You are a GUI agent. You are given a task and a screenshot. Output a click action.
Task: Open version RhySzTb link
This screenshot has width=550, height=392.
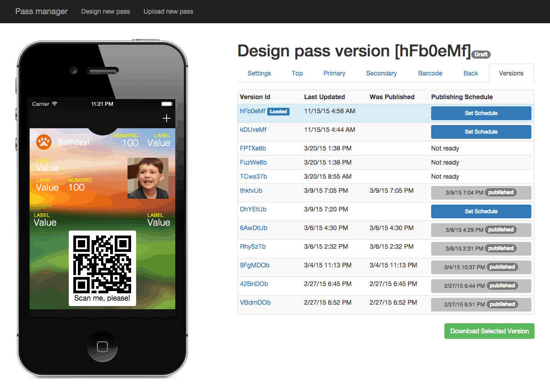(253, 246)
